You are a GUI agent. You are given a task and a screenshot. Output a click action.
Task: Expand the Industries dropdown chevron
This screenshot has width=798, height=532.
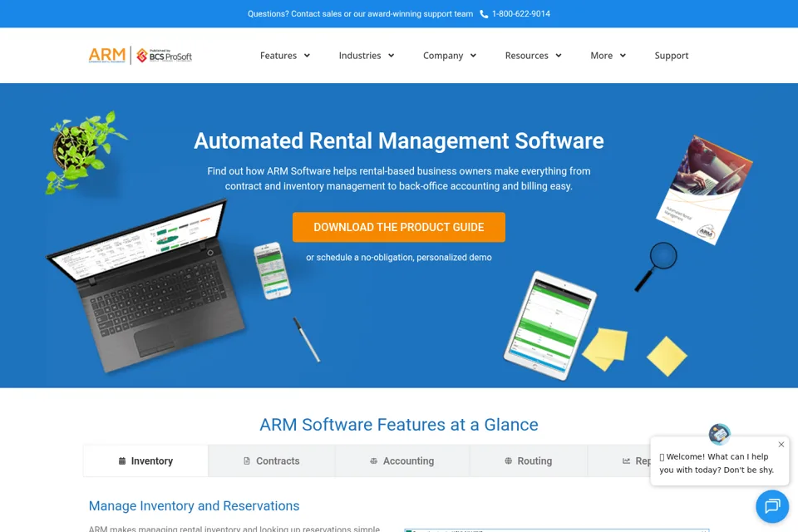point(391,56)
